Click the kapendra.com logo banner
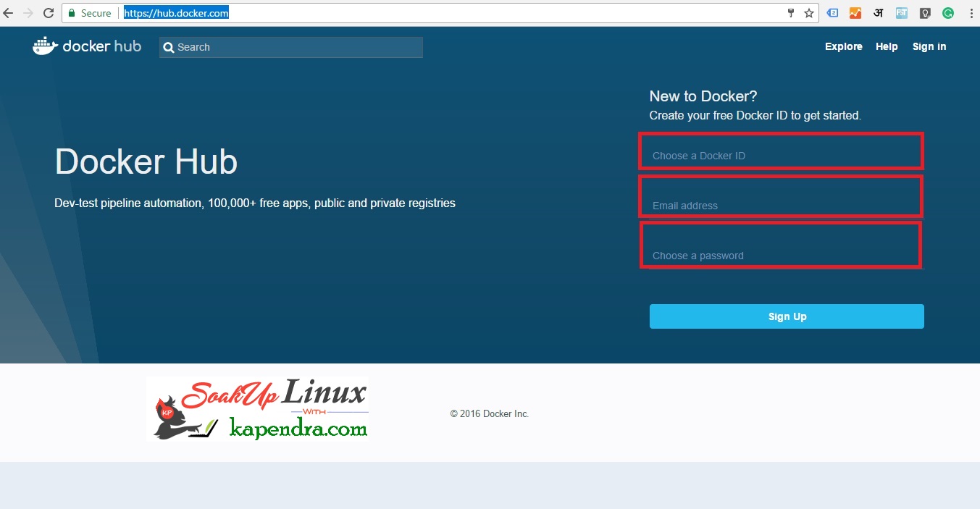980x509 pixels. pos(257,409)
